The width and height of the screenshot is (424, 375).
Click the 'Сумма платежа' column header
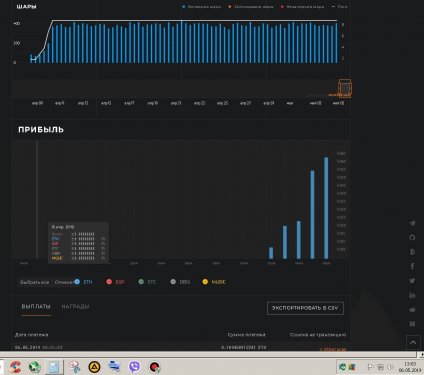(x=246, y=335)
